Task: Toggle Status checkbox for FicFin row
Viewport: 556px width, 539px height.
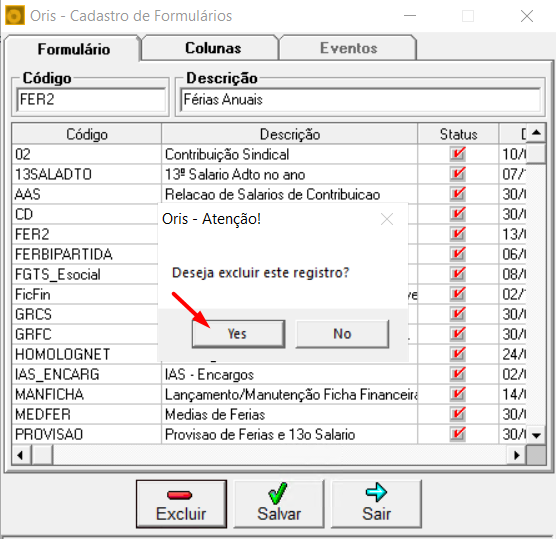Action: pyautogui.click(x=457, y=294)
